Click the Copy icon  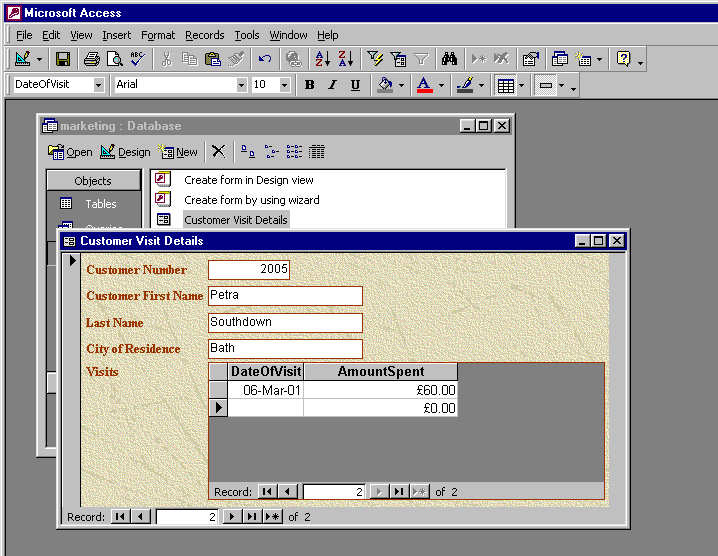click(x=189, y=59)
